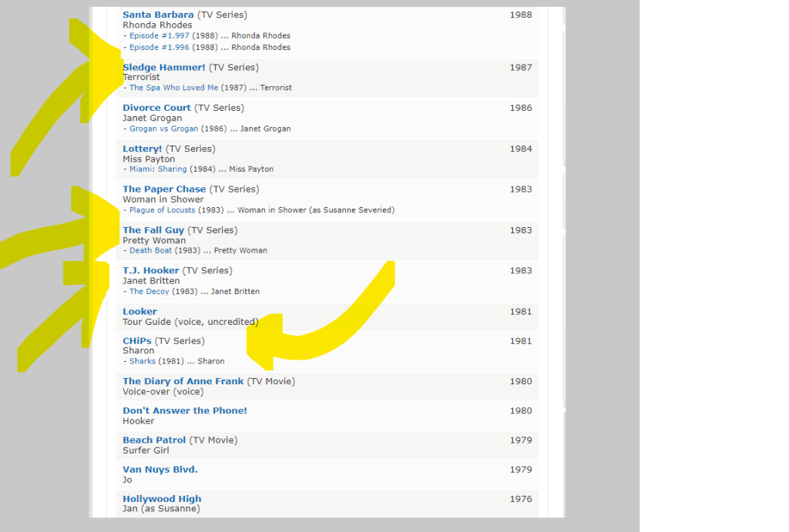The height and width of the screenshot is (532, 789).
Task: Open T.J. Hooker series link
Action: coord(151,271)
